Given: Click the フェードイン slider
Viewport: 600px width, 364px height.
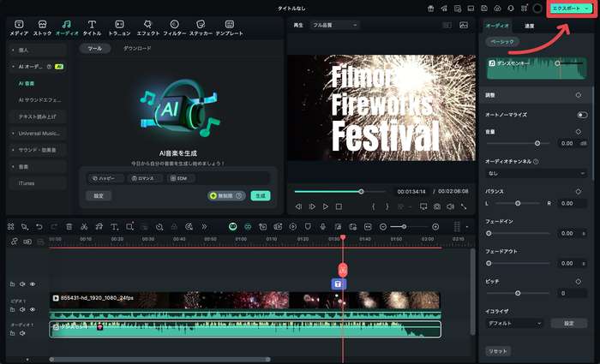Looking at the screenshot, I should [x=518, y=233].
